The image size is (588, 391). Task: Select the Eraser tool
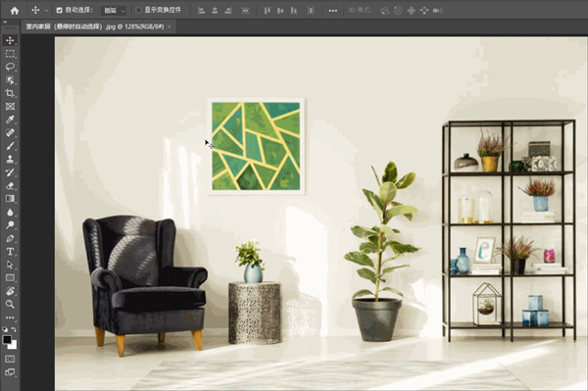(10, 185)
